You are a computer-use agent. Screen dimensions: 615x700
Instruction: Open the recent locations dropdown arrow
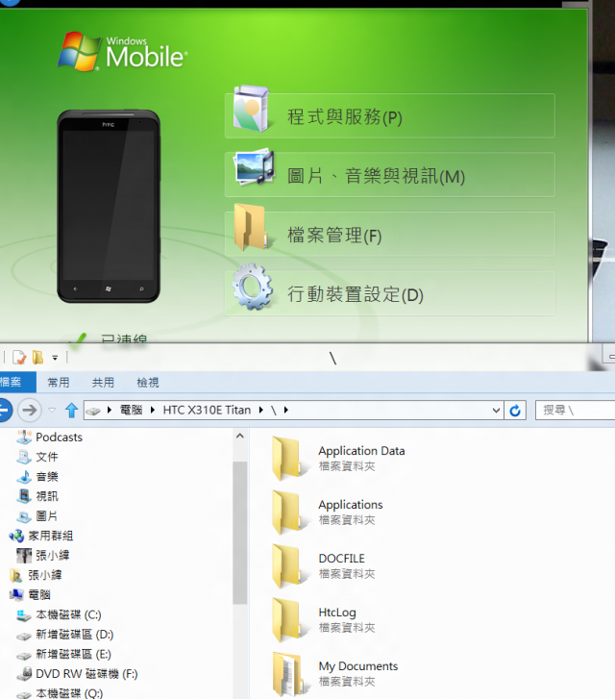coord(52,410)
